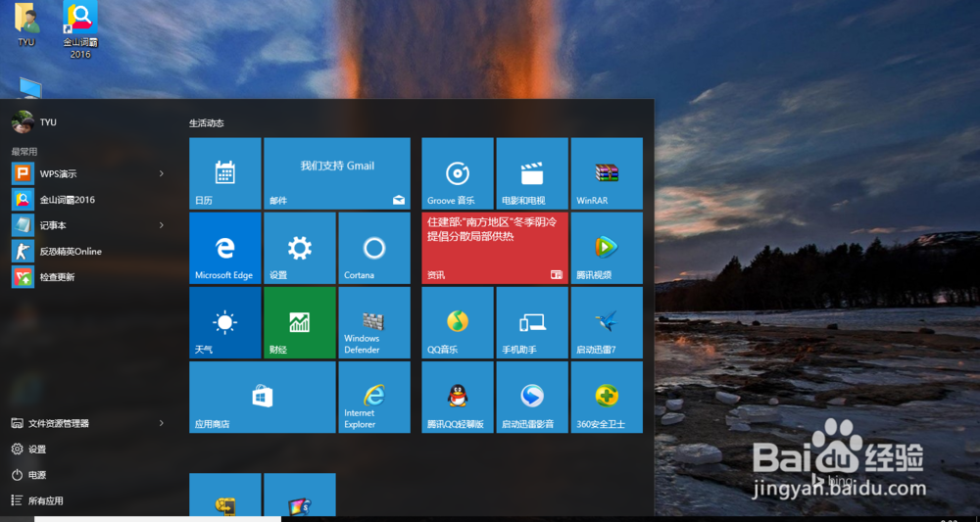Open the 金山词霸 2016 desktop shortcut
The image size is (980, 522).
tap(80, 29)
